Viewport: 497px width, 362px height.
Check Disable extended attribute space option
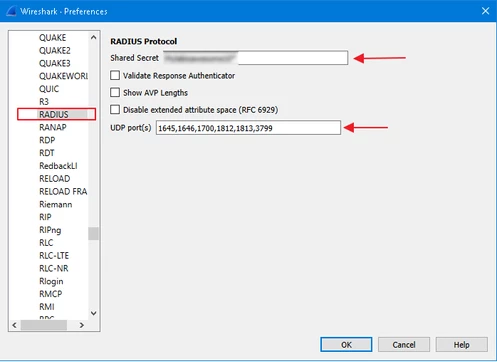tap(115, 109)
